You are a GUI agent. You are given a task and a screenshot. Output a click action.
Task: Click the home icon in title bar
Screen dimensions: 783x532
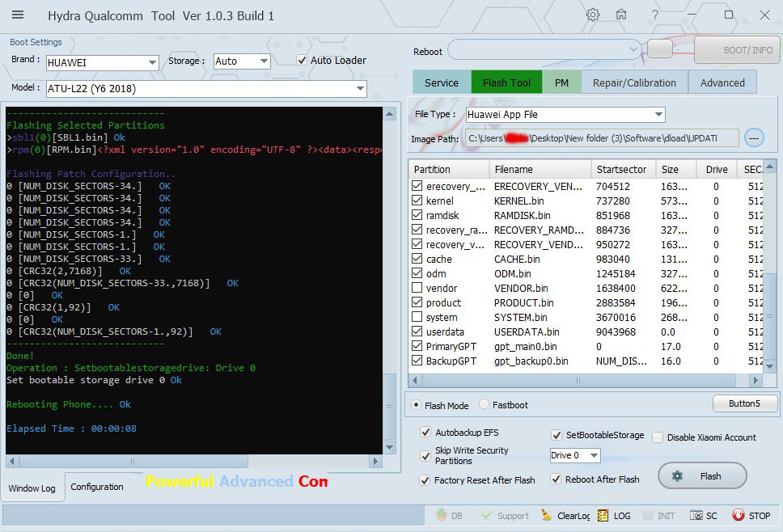coord(621,15)
